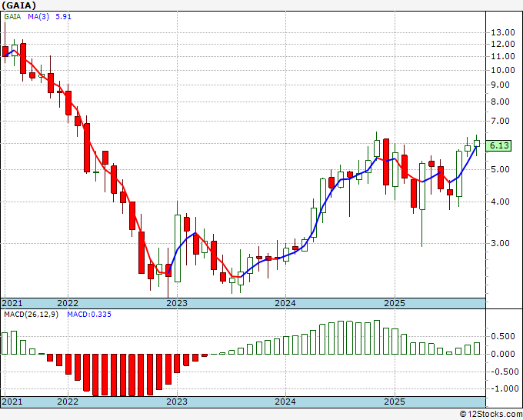This screenshot has width=523, height=420.
Task: Click the 5.91 moving average value
Action: (x=63, y=16)
